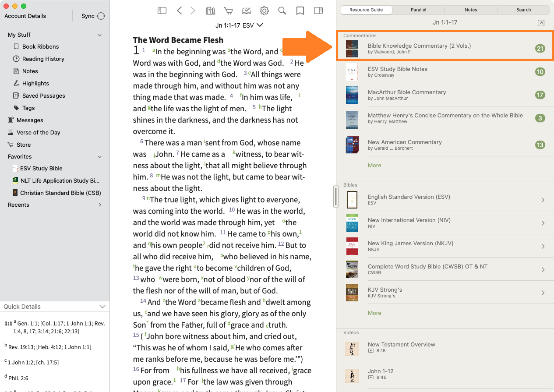Expand the Recents section
The width and height of the screenshot is (554, 392).
click(x=100, y=205)
